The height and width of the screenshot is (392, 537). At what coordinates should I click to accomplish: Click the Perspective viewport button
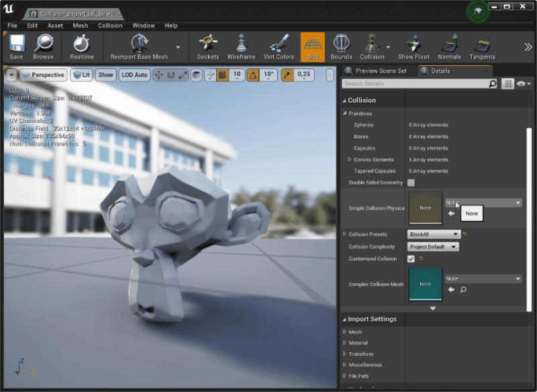(42, 75)
